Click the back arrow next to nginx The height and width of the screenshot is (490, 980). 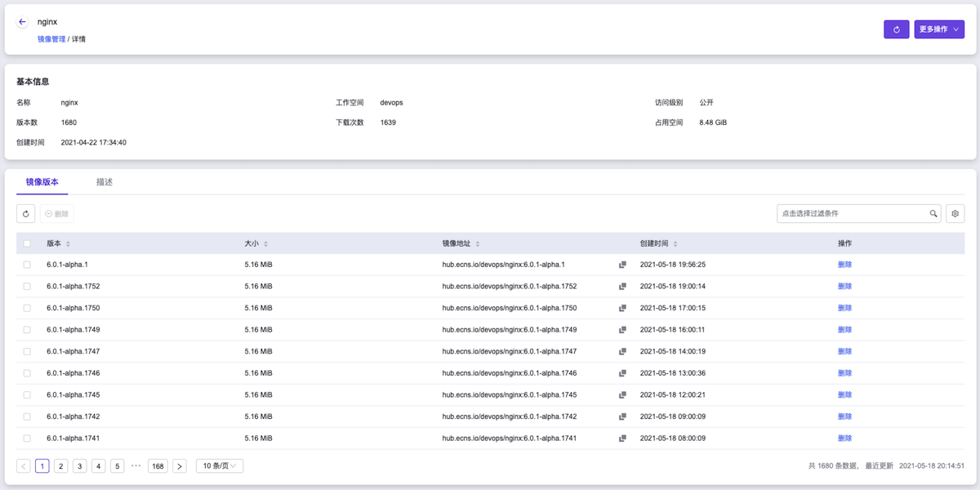coord(22,22)
